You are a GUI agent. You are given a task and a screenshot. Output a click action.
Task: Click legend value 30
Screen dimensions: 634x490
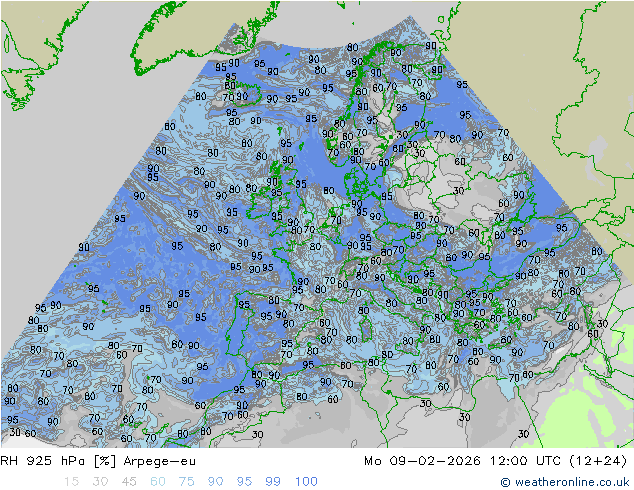tap(100, 482)
